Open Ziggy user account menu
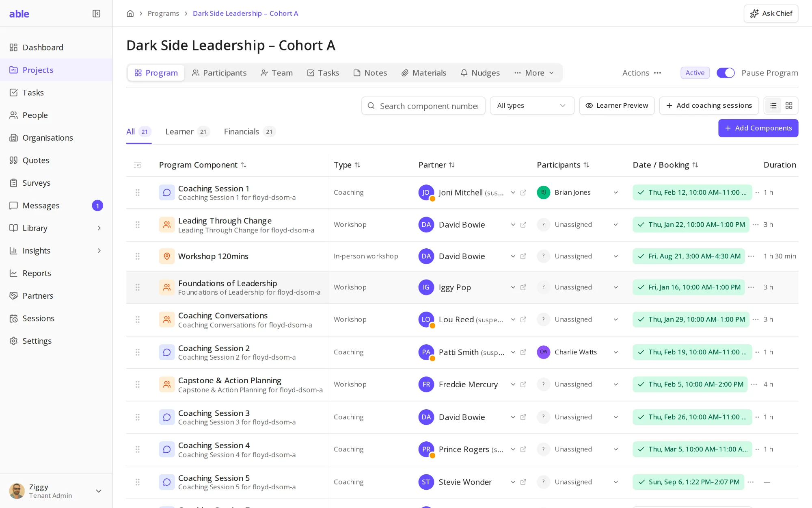Screen dimensions: 812x508 click(56, 491)
